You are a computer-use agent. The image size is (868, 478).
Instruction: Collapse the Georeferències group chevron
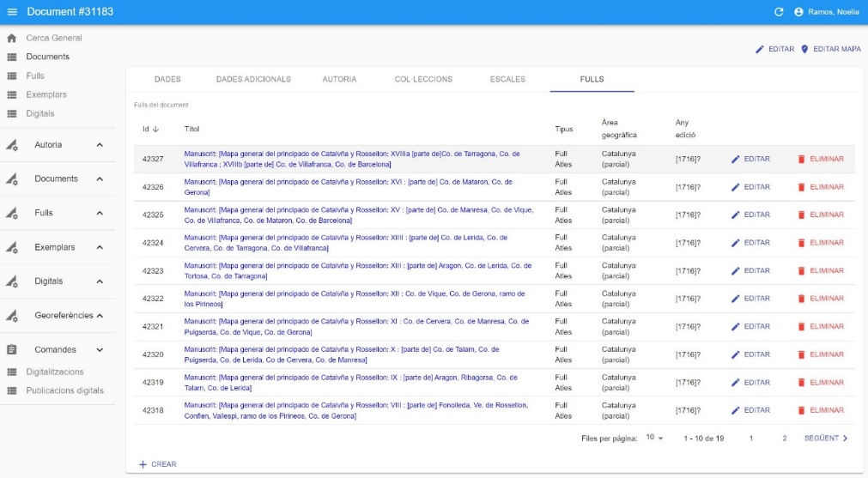coord(100,315)
